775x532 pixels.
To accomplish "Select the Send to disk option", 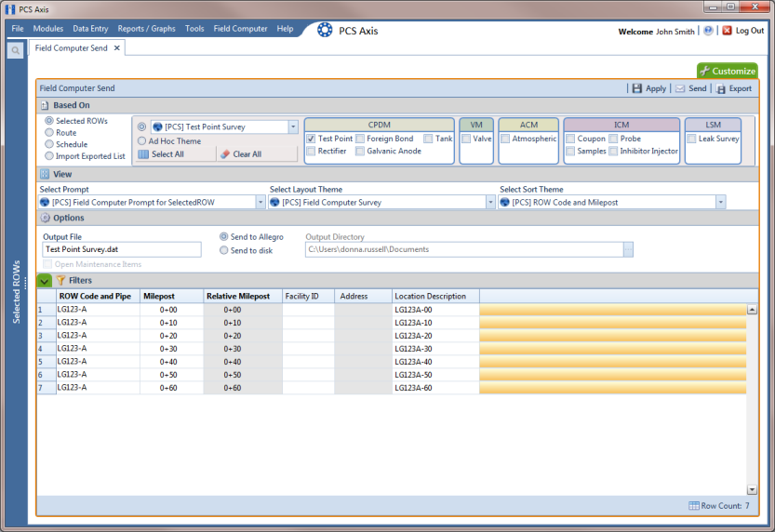I will click(224, 250).
